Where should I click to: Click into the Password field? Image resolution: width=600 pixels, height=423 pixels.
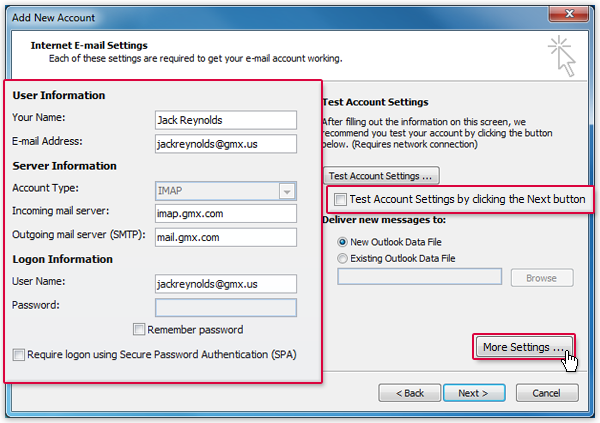point(226,307)
